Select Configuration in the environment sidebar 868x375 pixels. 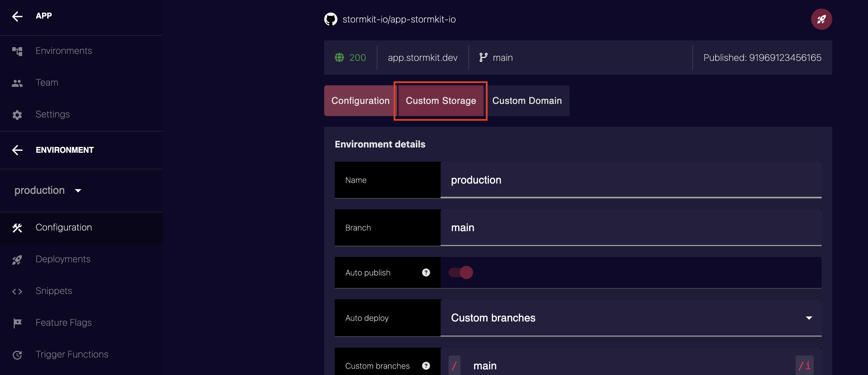pos(81,228)
